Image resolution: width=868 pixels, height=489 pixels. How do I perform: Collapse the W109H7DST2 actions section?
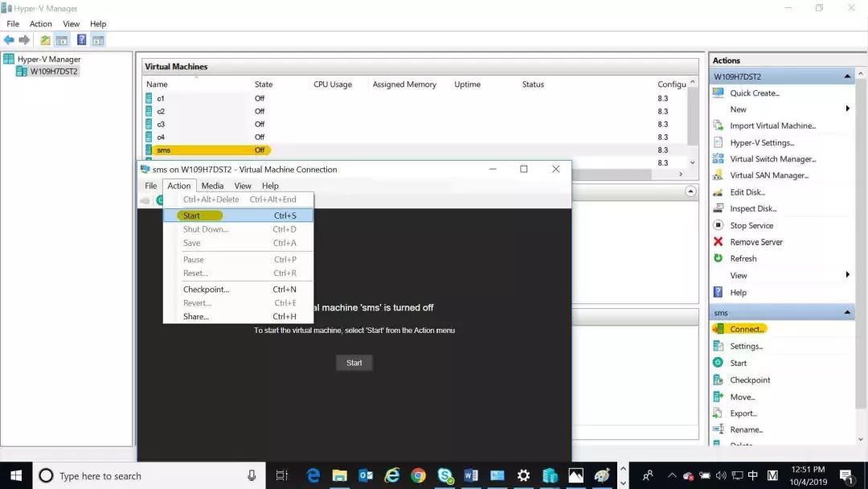(x=847, y=76)
